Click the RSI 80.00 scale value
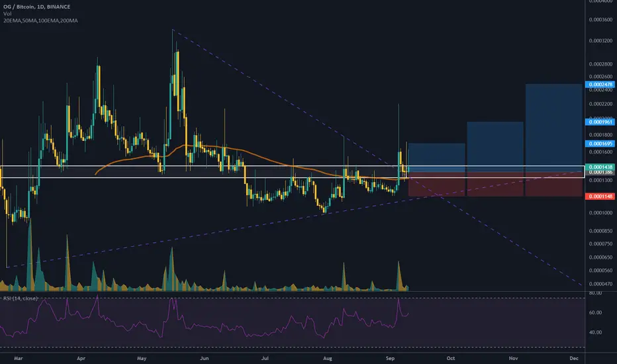Screen dimensions: 617x364 coord(595,293)
